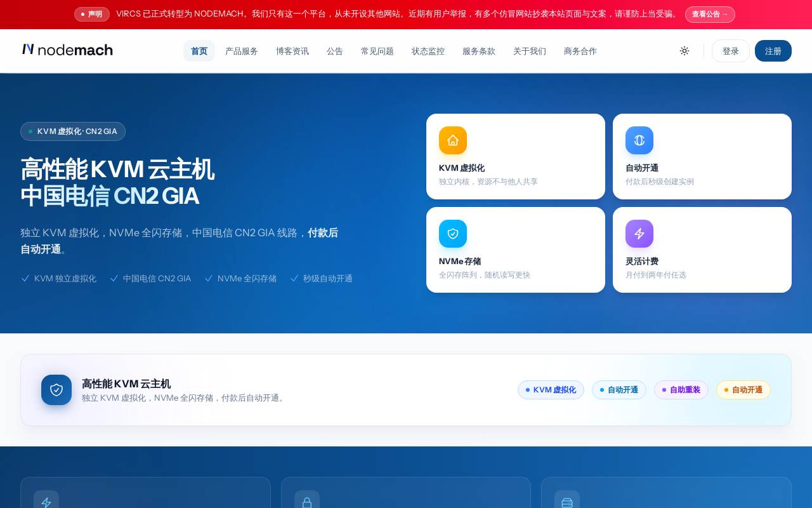812x508 pixels.
Task: Click the hero headline 高性能 KVM 云主机
Action: [117, 170]
